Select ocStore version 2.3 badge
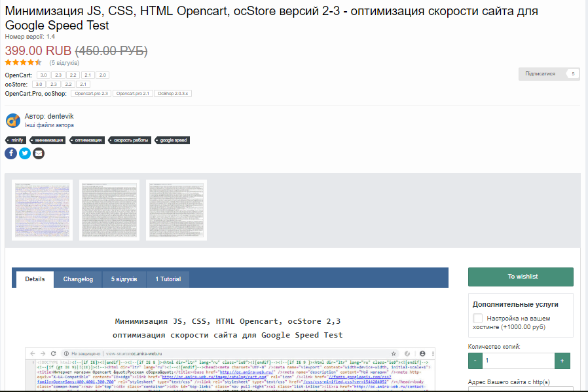This screenshot has height=392, width=588. [x=54, y=84]
